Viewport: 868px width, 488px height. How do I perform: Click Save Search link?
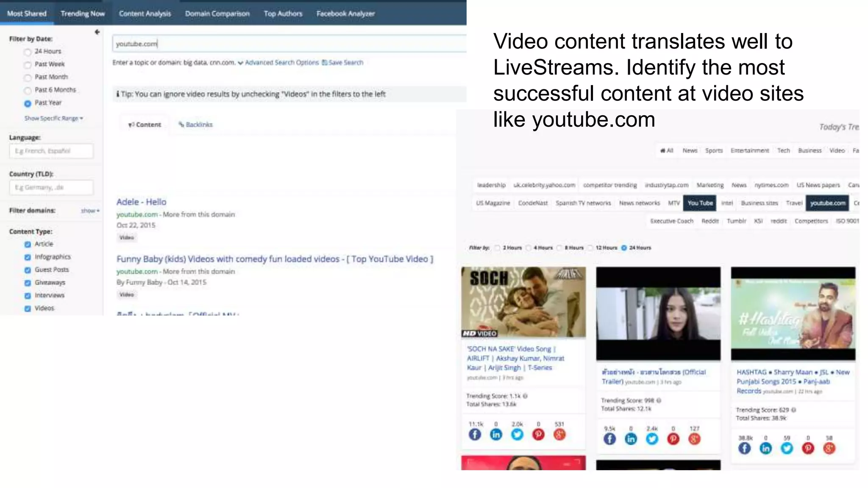click(342, 63)
